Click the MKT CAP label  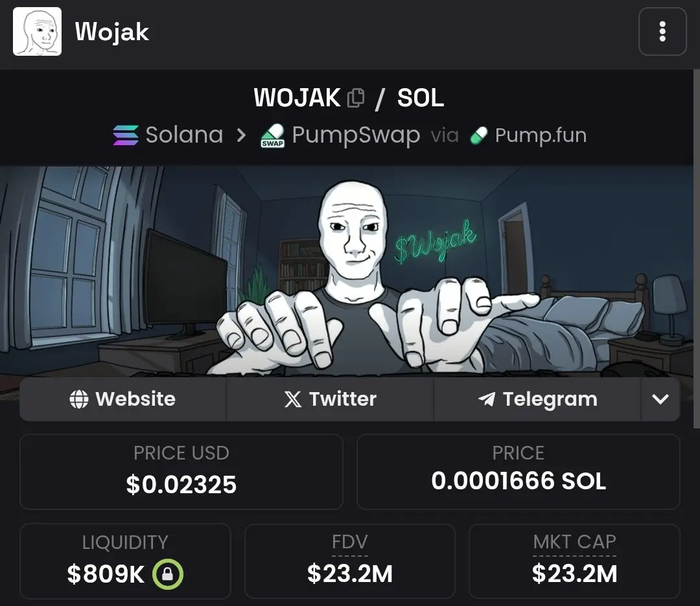[574, 542]
